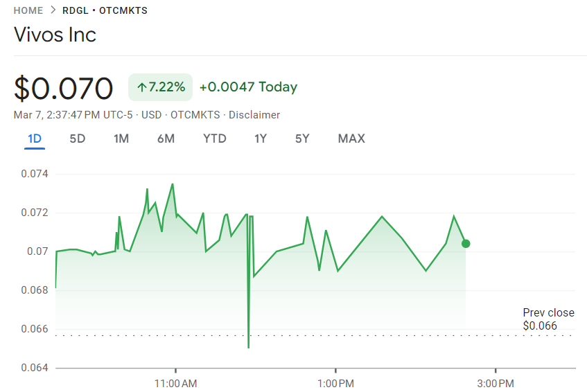Click the 0.068 y-axis label
Screen dimensions: 587x392
pos(35,290)
